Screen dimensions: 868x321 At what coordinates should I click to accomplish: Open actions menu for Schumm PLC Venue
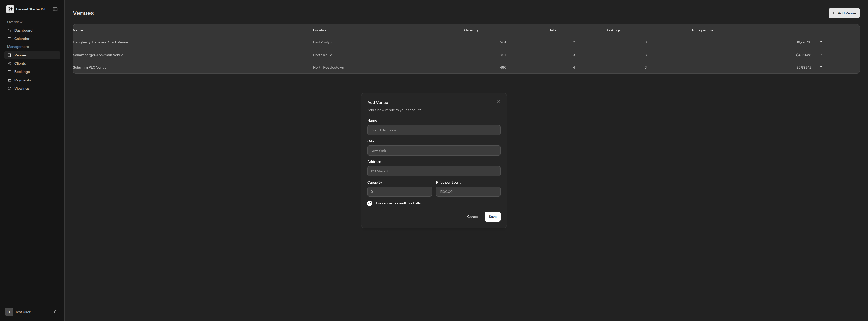click(x=821, y=67)
